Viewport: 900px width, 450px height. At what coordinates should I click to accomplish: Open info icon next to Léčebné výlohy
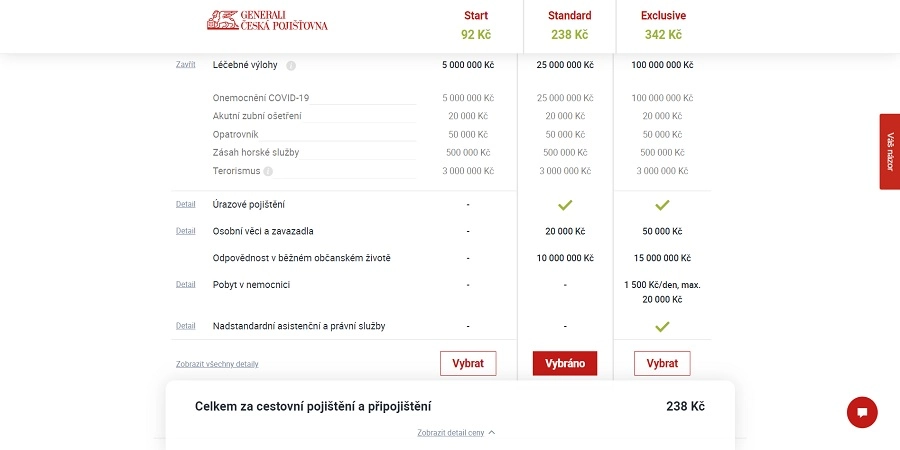coord(291,65)
